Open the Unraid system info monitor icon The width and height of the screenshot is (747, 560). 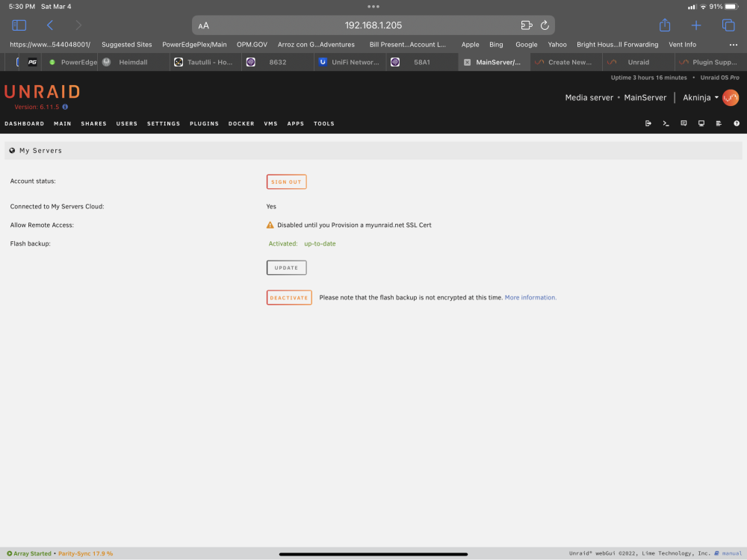coord(701,123)
